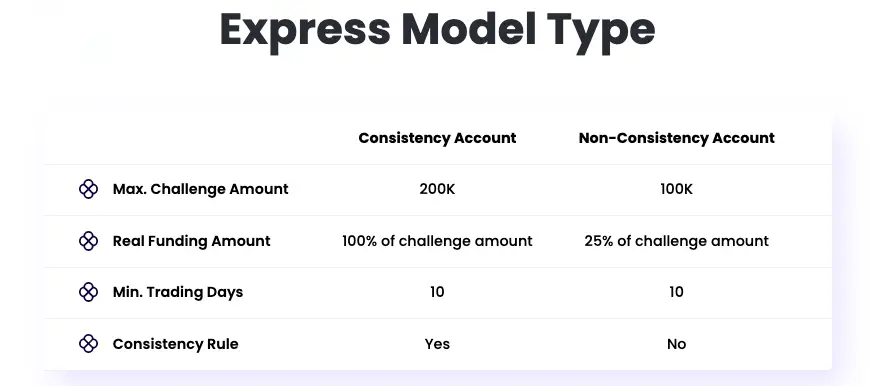Click the 100% of challenge amount cell
The height and width of the screenshot is (386, 870).
point(437,241)
